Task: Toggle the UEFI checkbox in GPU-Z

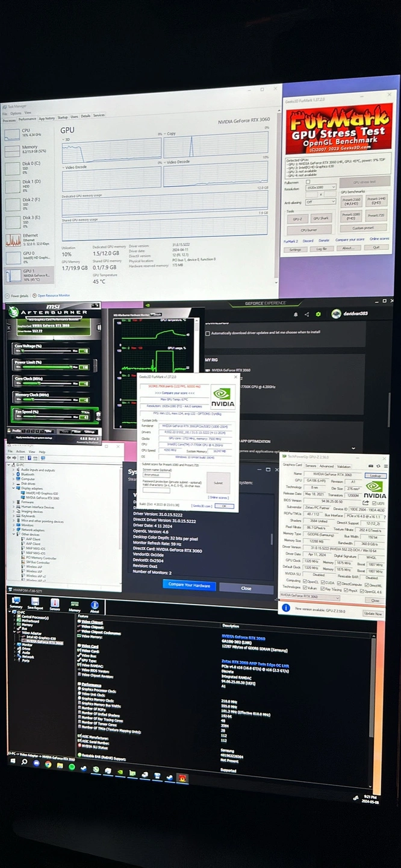Action: tap(375, 503)
